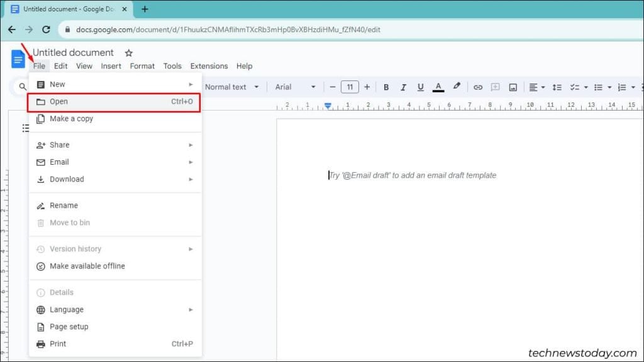Click the font size field showing 11

[350, 87]
